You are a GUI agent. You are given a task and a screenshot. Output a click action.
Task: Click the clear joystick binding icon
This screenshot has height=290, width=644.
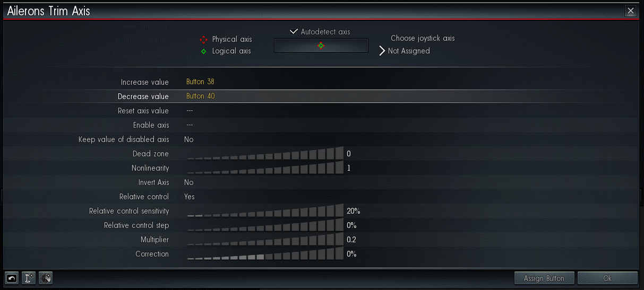[29, 278]
